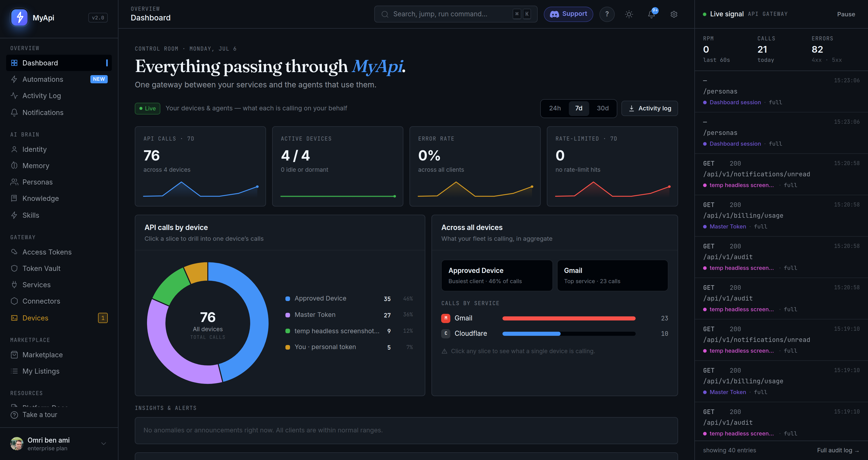Select 'You · personal token' legend row
Screen dimensions: 868x460
(349, 347)
